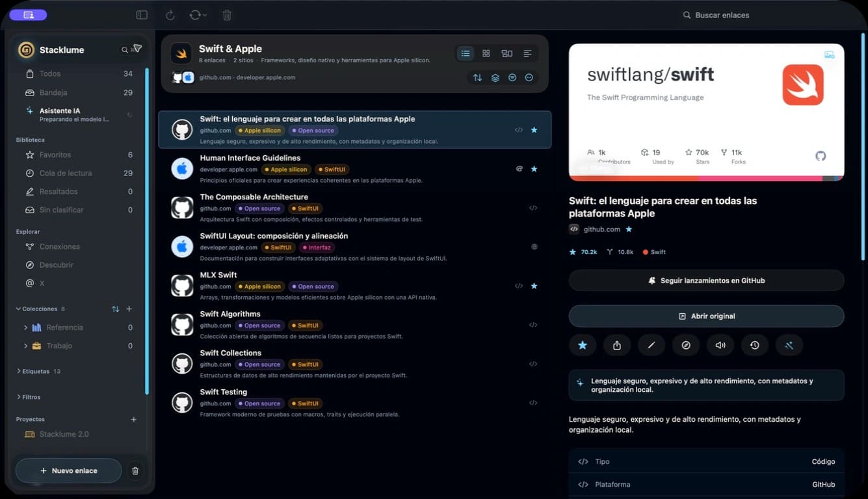The width and height of the screenshot is (868, 499).
Task: Click the share icon in detail actions
Action: click(617, 345)
